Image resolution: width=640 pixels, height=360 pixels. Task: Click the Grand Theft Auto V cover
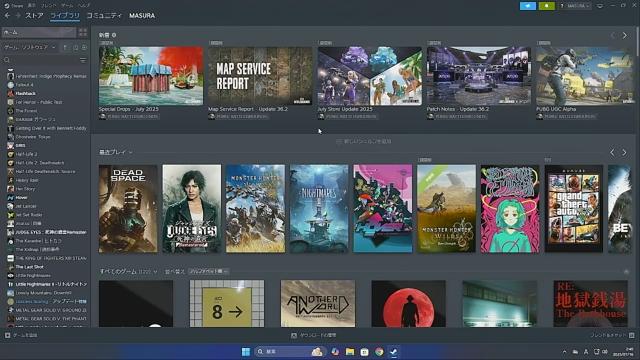[x=574, y=209]
